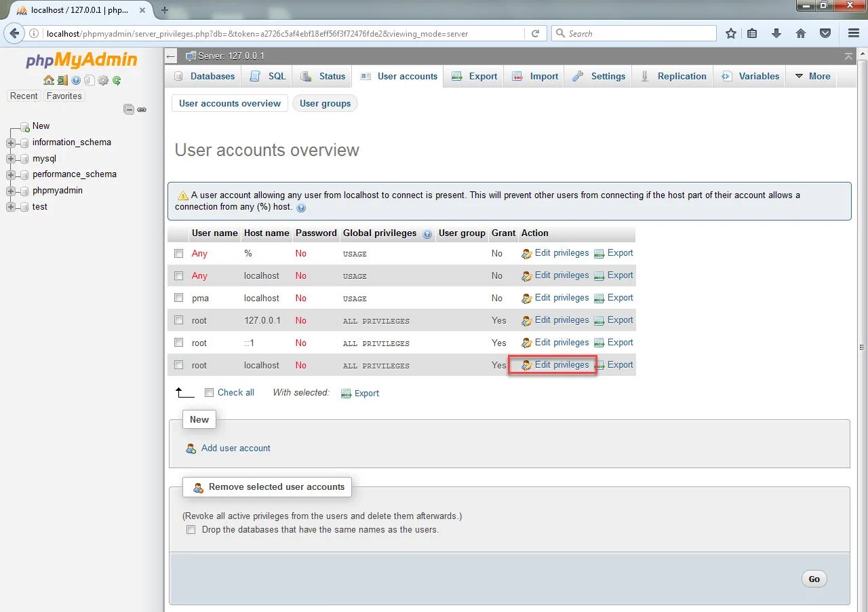
Task: Open the Import tab
Action: coord(535,76)
